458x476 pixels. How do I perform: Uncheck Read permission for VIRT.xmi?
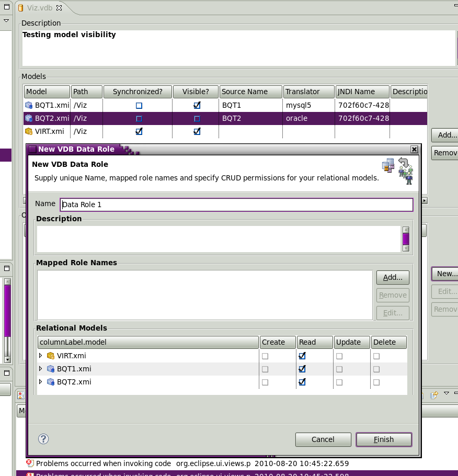[302, 356]
